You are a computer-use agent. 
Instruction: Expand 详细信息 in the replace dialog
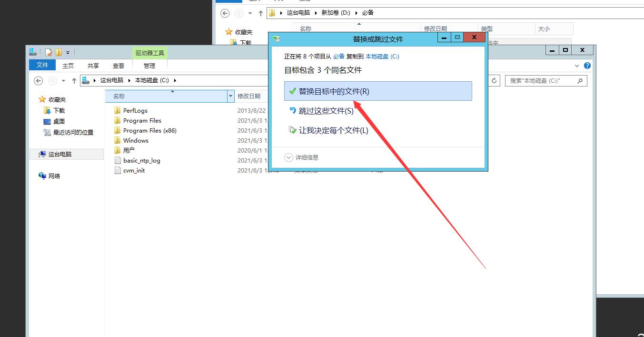[288, 157]
